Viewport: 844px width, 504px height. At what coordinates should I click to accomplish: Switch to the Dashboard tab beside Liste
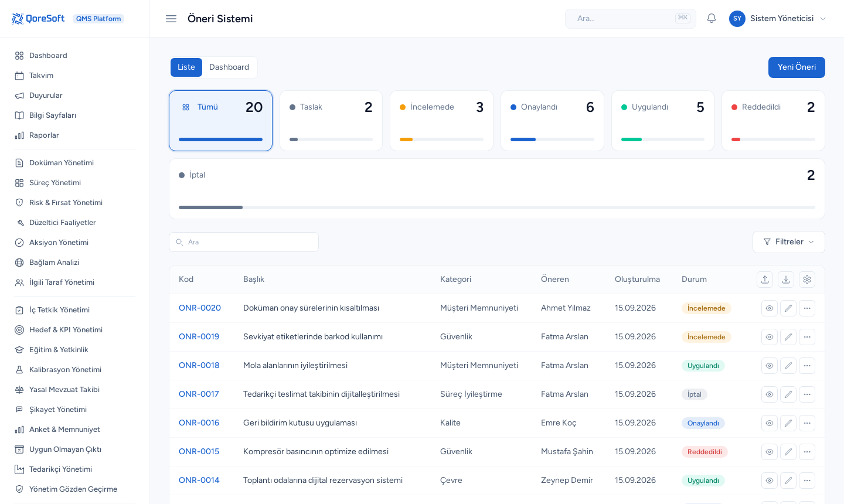(x=229, y=67)
